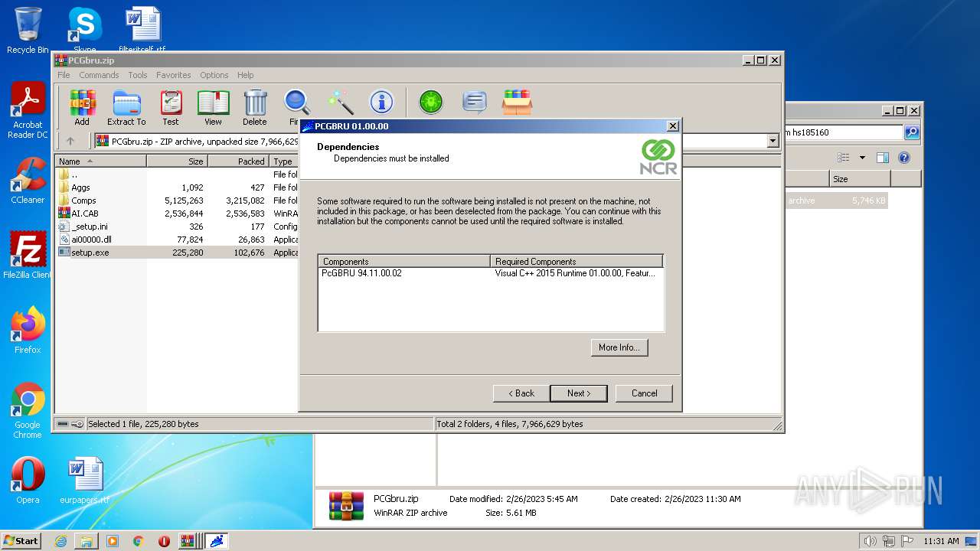Select the _setup.ini file
980x551 pixels.
coord(177,227)
